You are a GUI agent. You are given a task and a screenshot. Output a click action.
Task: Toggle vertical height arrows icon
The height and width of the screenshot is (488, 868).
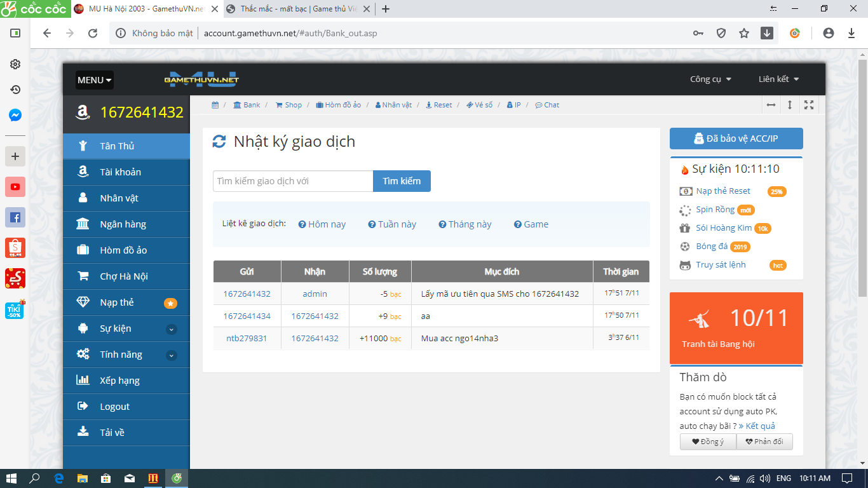(x=790, y=105)
